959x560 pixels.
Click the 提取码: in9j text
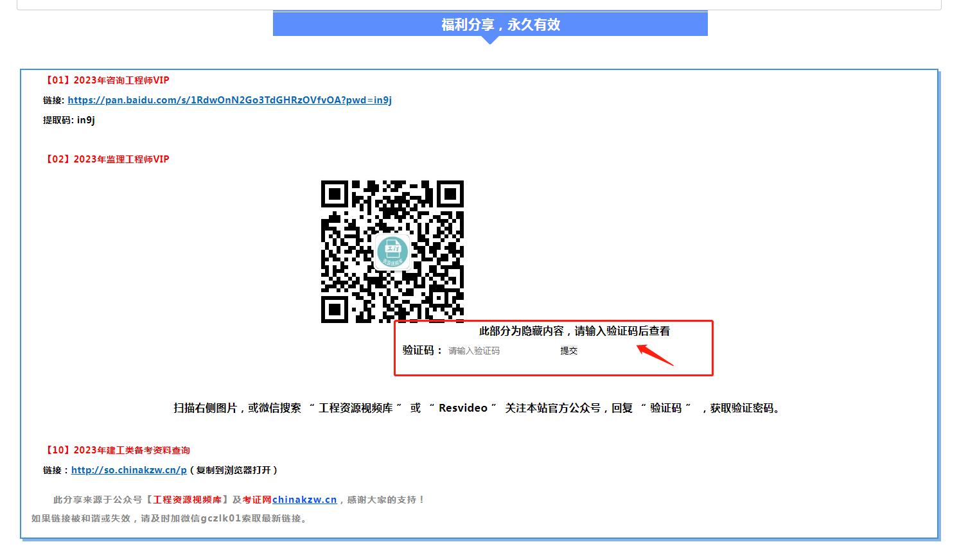click(69, 120)
